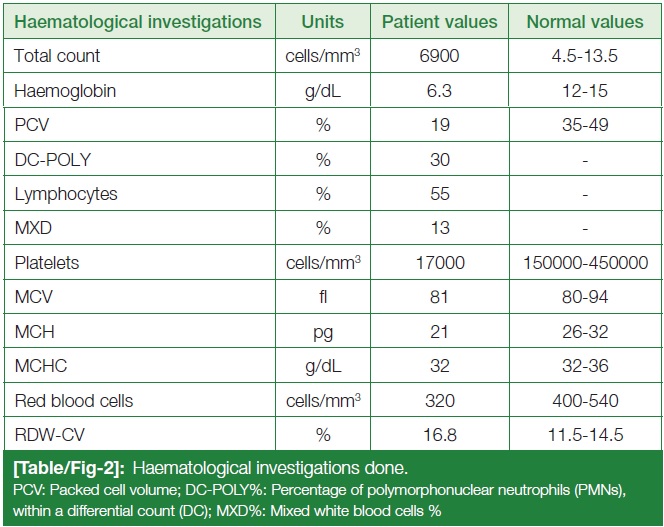Screen dimensions: 664x527
Task: Select the Units column header
Action: [x=323, y=22]
